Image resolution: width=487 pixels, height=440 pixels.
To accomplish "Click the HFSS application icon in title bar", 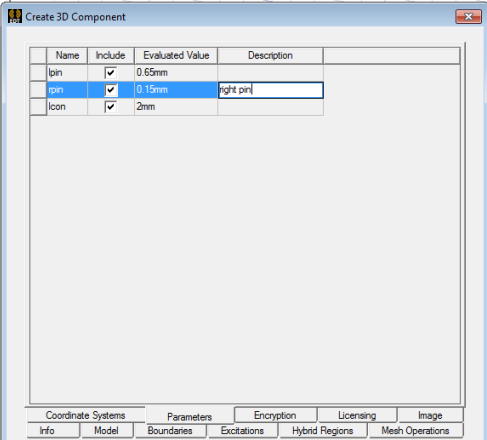I will pyautogui.click(x=15, y=16).
